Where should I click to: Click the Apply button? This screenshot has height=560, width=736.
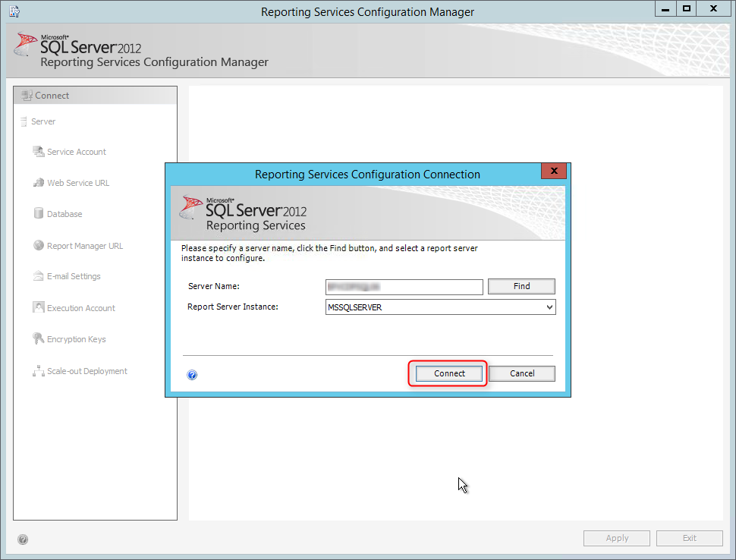[617, 539]
